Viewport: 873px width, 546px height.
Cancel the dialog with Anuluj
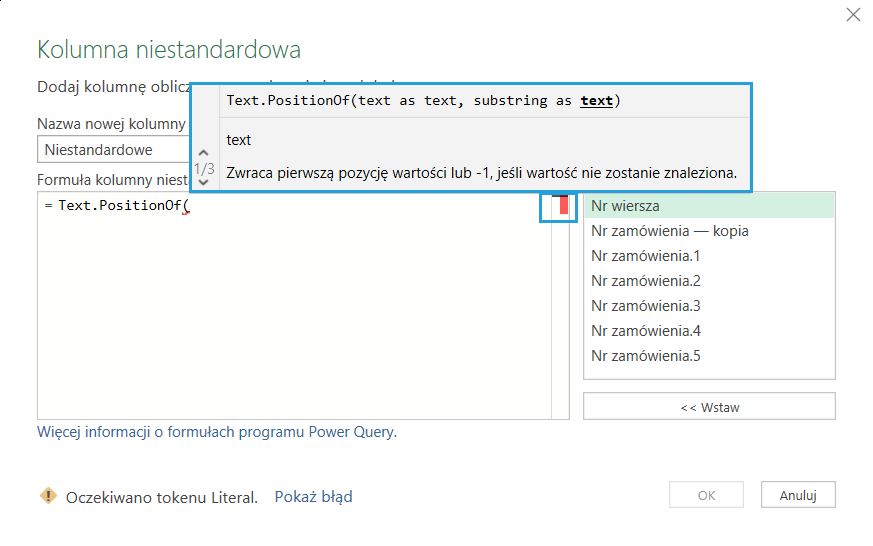pyautogui.click(x=797, y=495)
